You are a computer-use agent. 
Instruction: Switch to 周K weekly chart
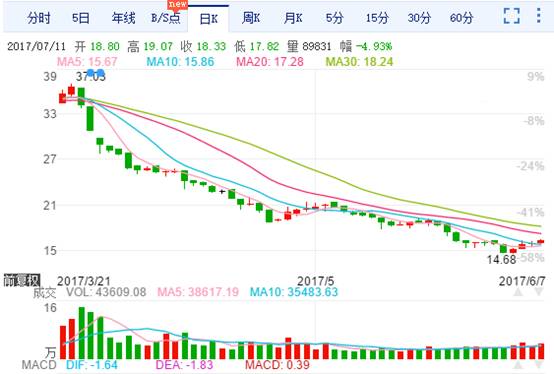[x=251, y=18]
